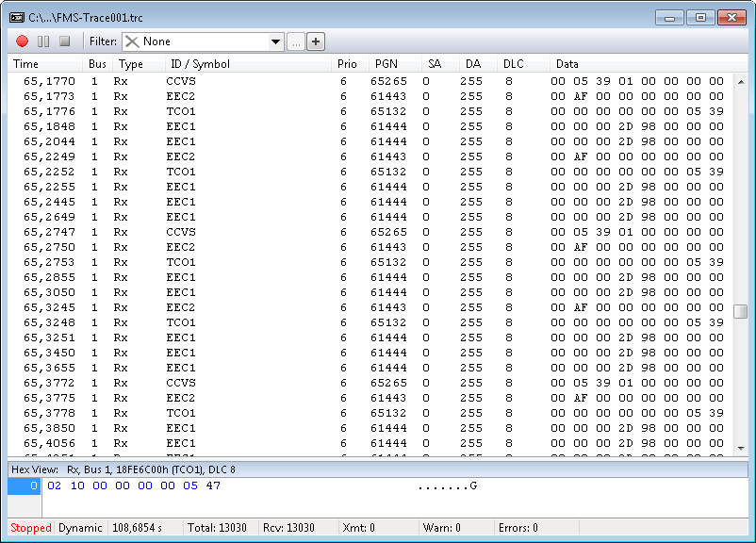
Task: Click the Warn: 0 status field
Action: tap(456, 528)
